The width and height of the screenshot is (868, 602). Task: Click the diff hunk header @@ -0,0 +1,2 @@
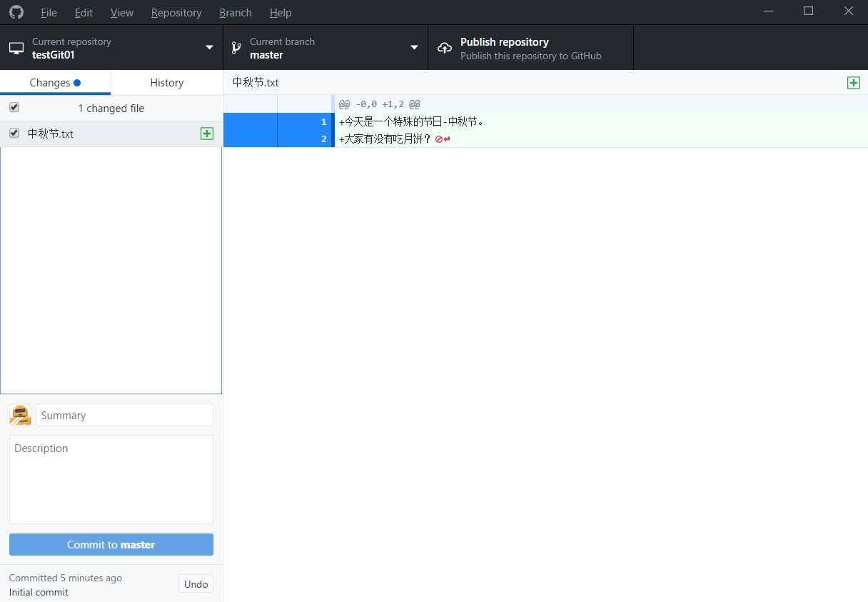(x=379, y=104)
